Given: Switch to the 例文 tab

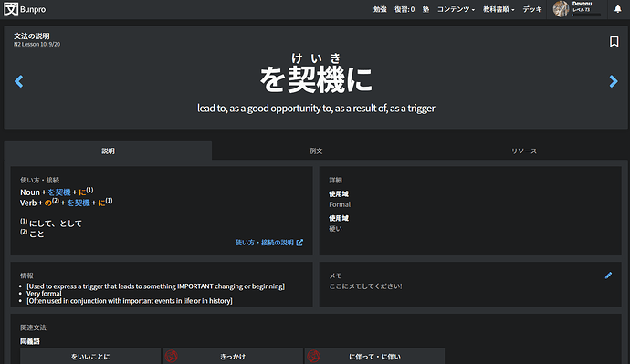Looking at the screenshot, I should coord(316,151).
